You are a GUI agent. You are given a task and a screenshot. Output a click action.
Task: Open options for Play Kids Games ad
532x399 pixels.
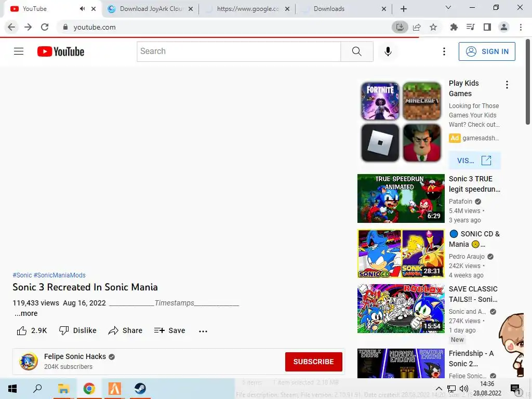(x=507, y=85)
